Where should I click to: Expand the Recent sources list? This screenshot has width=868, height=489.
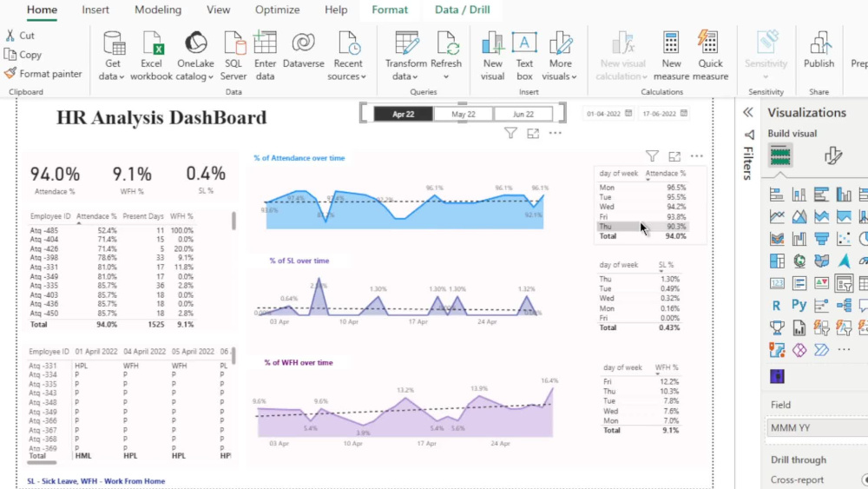[348, 56]
